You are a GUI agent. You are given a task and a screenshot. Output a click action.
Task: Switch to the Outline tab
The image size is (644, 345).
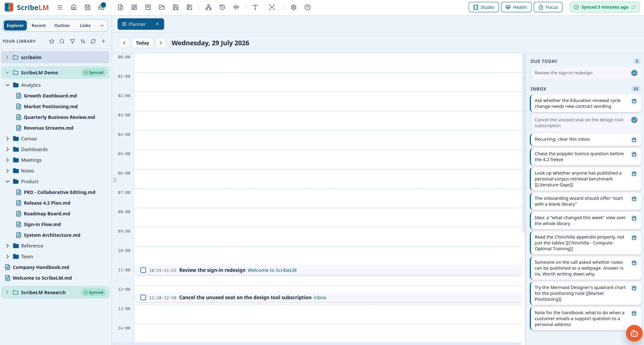(x=62, y=25)
